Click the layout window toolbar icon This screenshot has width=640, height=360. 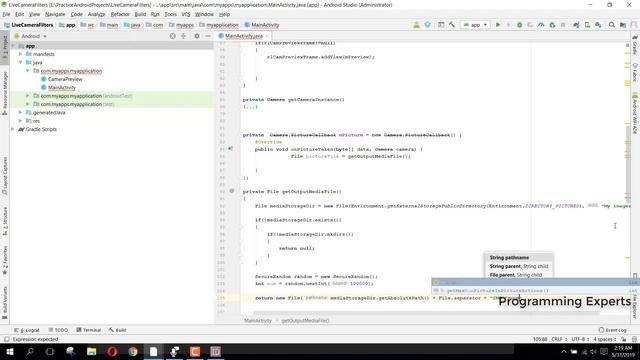441,25
